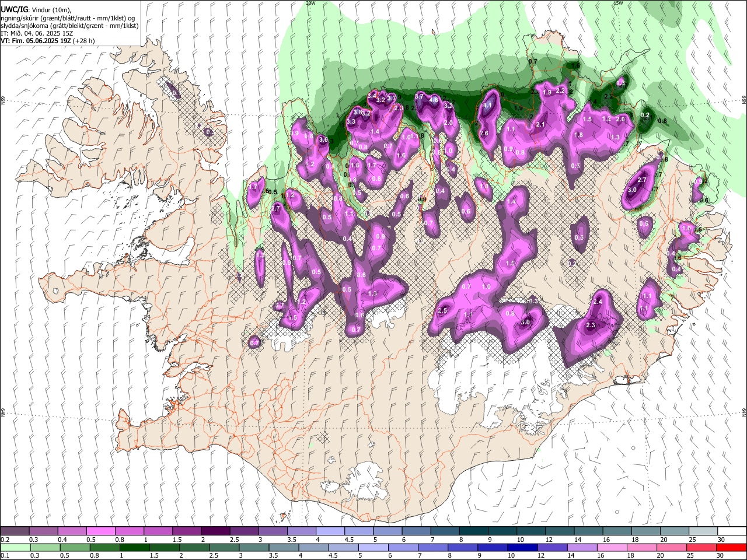Click the bold UWC/IG title text
747x560 pixels.
click(x=14, y=9)
